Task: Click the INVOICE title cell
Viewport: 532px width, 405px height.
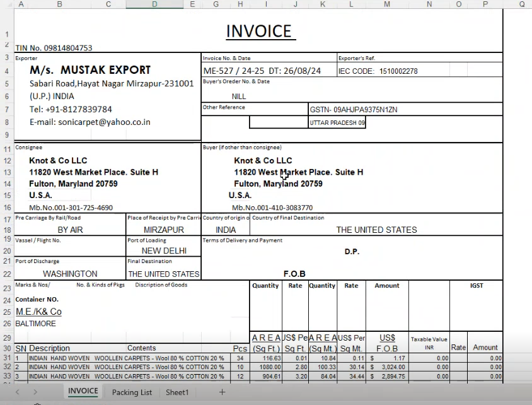Action: pyautogui.click(x=258, y=32)
